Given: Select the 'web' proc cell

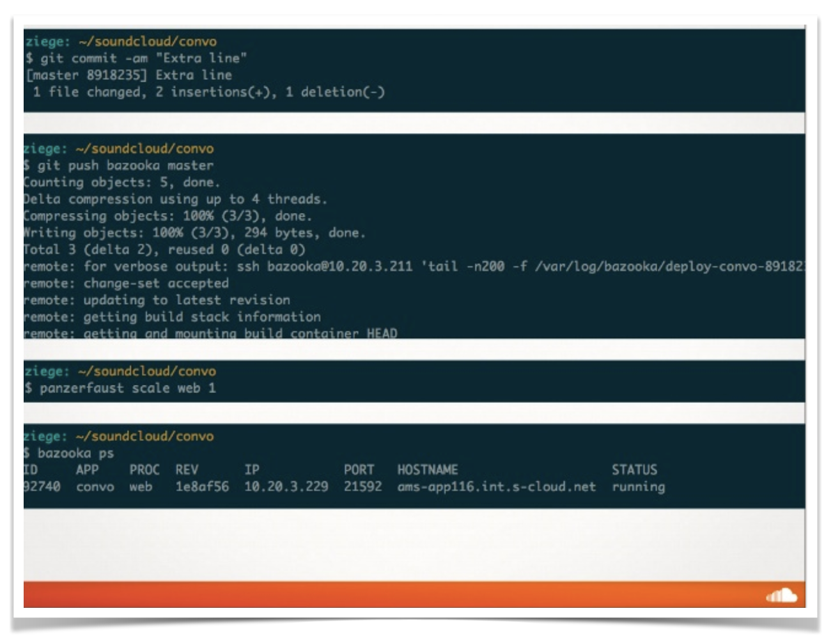Looking at the screenshot, I should click(x=141, y=487).
